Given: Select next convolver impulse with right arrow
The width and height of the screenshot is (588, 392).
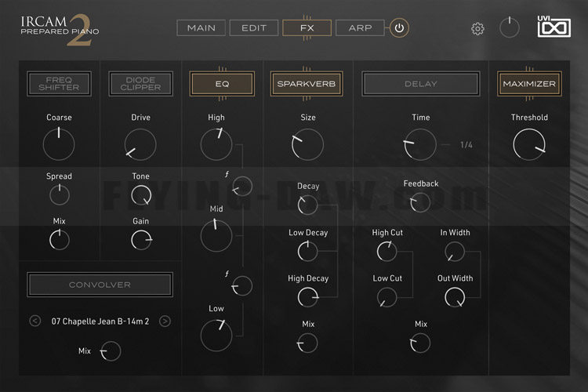Looking at the screenshot, I should pyautogui.click(x=165, y=321).
